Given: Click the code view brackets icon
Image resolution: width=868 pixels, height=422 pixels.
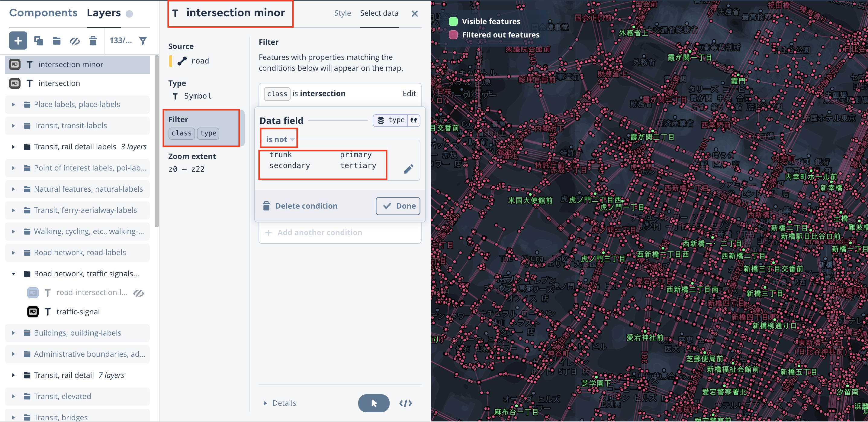Looking at the screenshot, I should (405, 403).
